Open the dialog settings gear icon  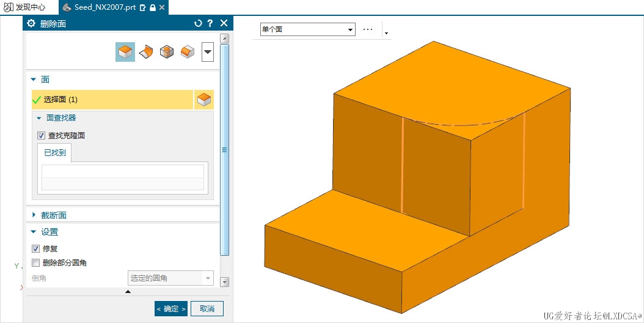31,23
